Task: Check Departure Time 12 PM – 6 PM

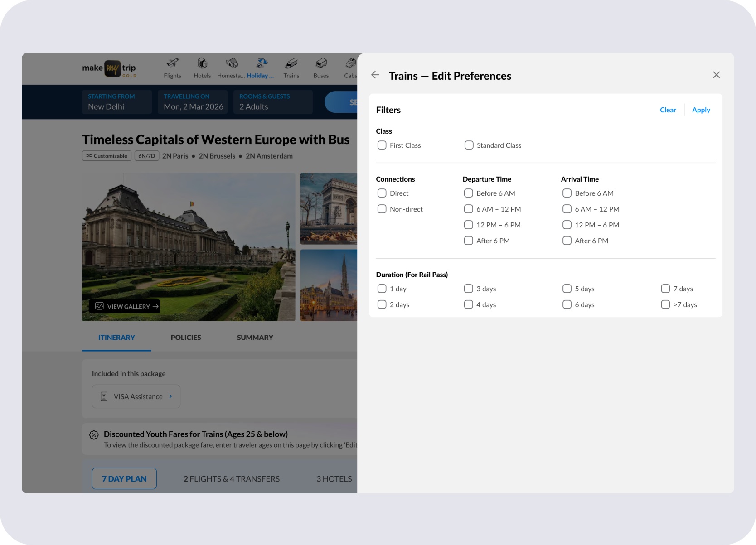Action: [469, 225]
